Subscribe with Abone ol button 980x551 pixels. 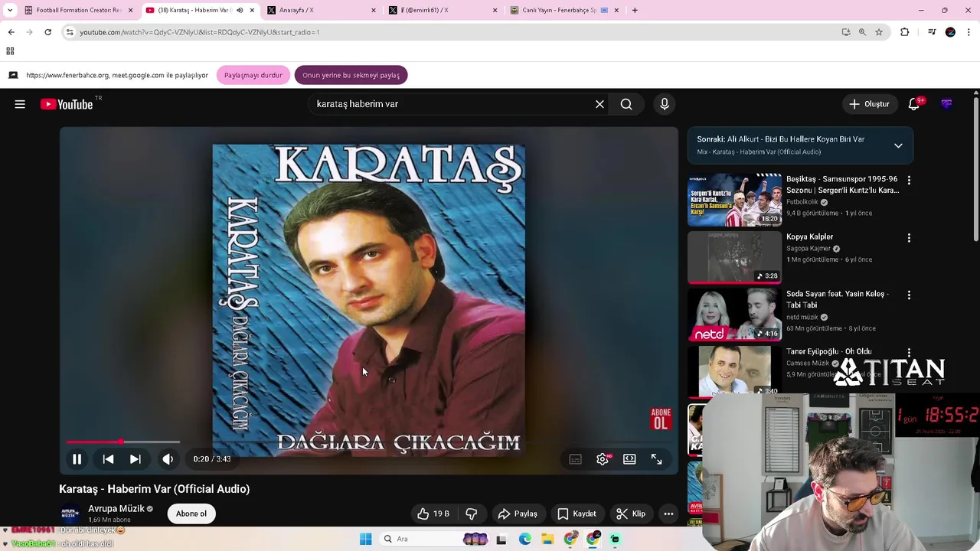[x=191, y=514]
